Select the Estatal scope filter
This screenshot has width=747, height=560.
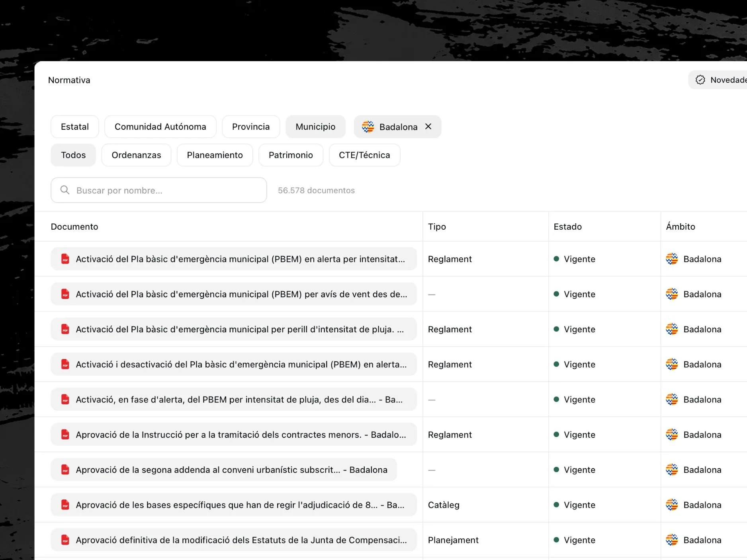75,127
